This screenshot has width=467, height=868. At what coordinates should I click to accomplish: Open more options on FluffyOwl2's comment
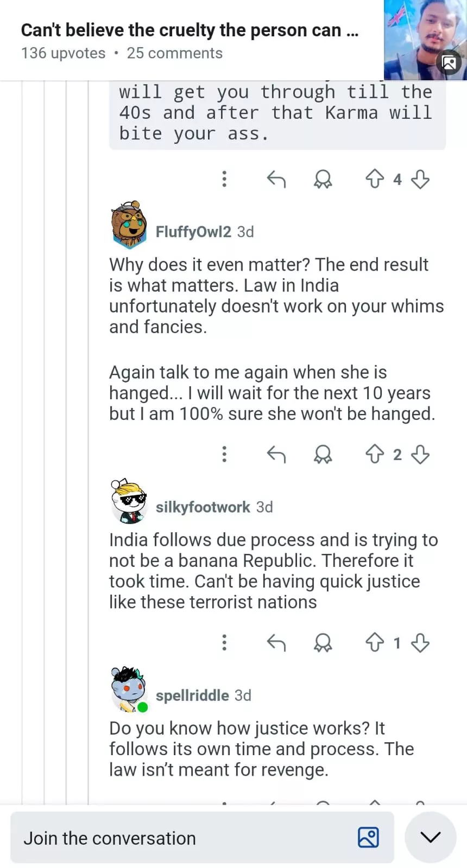[224, 454]
